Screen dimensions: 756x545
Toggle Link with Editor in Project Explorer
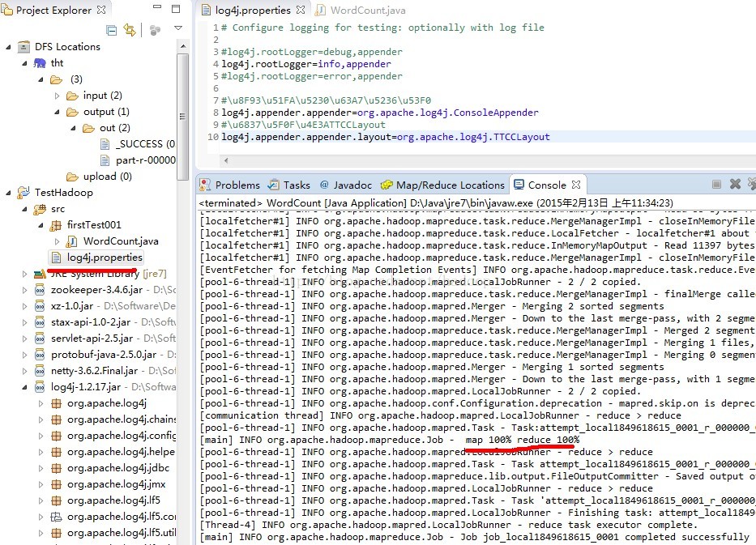coord(129,30)
